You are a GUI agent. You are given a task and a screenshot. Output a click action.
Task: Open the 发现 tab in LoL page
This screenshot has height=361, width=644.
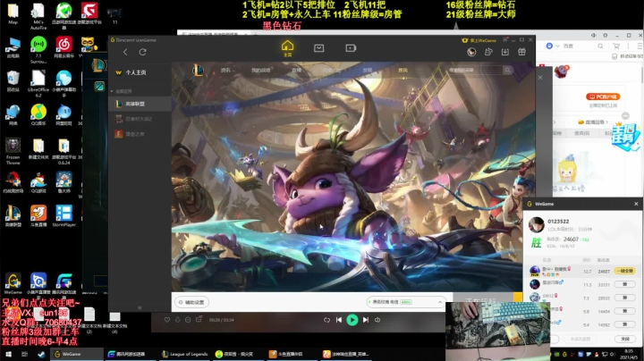367,71
